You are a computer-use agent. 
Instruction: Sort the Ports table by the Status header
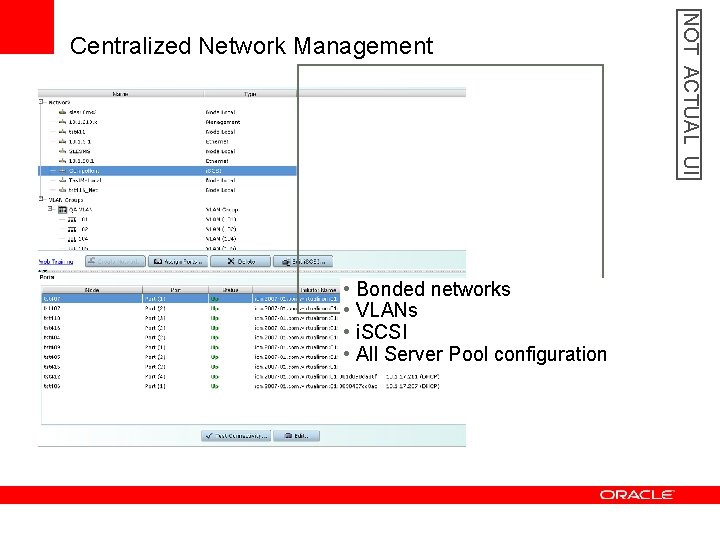[231, 290]
